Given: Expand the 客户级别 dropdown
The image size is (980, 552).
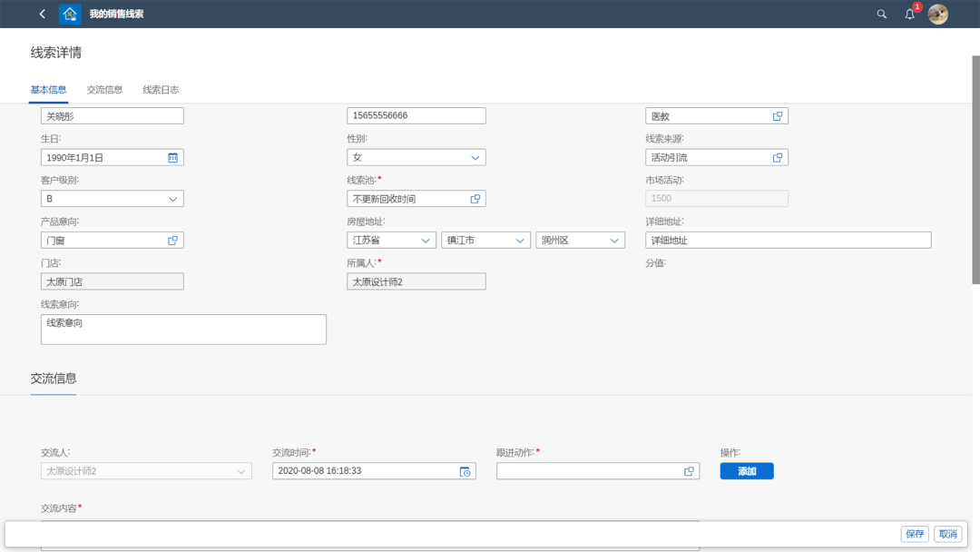Looking at the screenshot, I should coord(172,199).
